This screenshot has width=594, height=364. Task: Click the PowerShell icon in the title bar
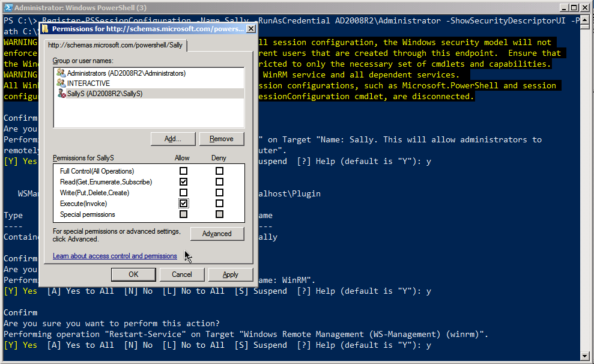[7, 8]
